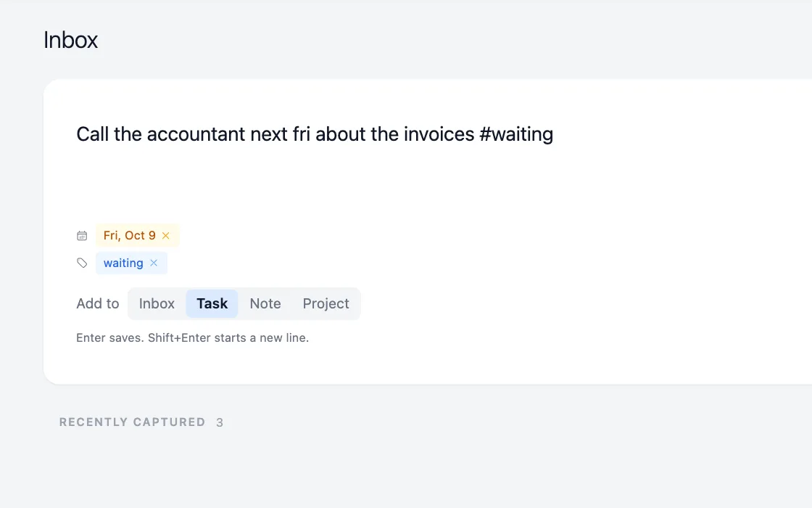812x508 pixels.
Task: Pick Project as the Add to type
Action: click(x=326, y=304)
